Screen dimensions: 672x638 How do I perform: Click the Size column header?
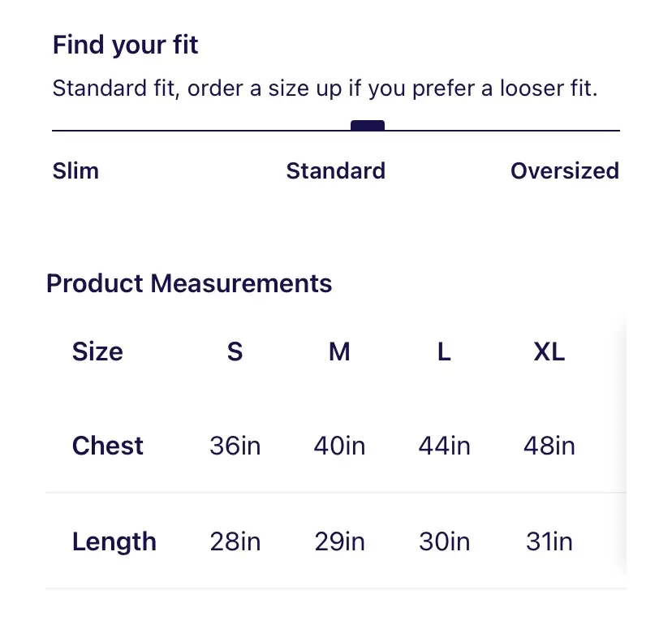pyautogui.click(x=97, y=351)
